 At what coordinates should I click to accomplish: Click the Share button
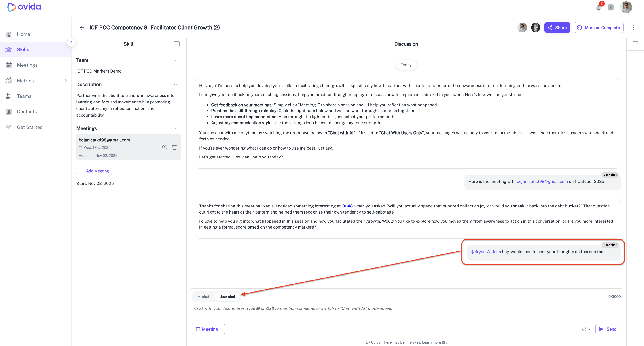coord(557,28)
